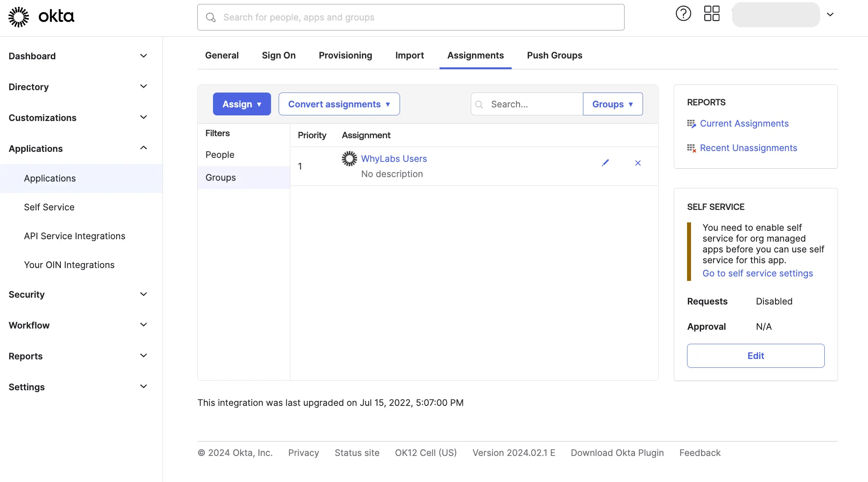Open the Convert assignments dropdown
The image size is (868, 482).
pyautogui.click(x=339, y=104)
